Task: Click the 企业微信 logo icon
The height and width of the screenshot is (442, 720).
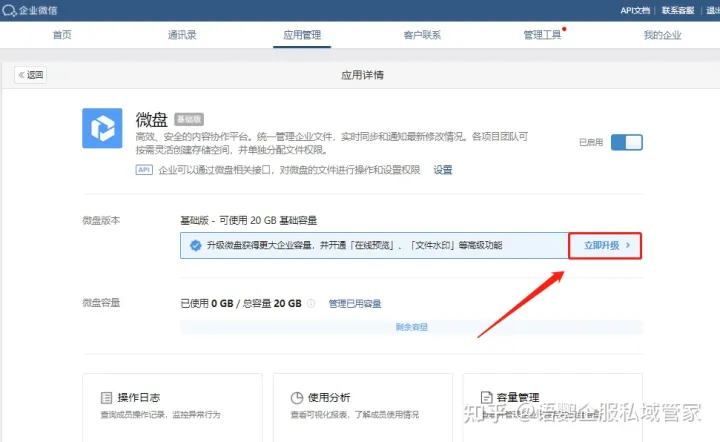Action: pyautogui.click(x=8, y=10)
